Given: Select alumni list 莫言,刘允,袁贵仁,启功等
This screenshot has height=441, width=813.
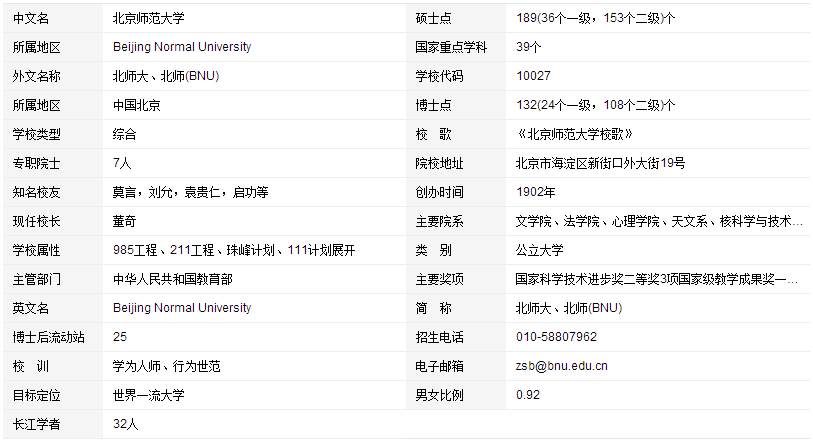Looking at the screenshot, I should 191,192.
